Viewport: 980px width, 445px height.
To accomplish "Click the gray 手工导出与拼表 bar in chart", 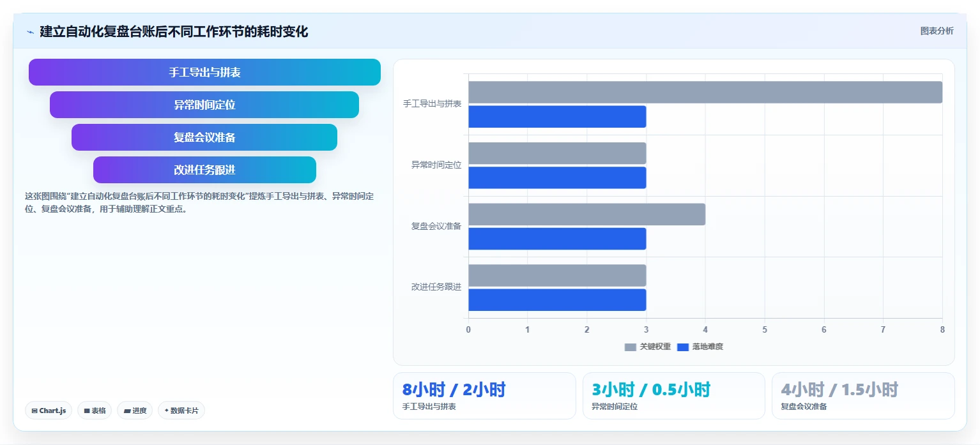I will click(705, 92).
